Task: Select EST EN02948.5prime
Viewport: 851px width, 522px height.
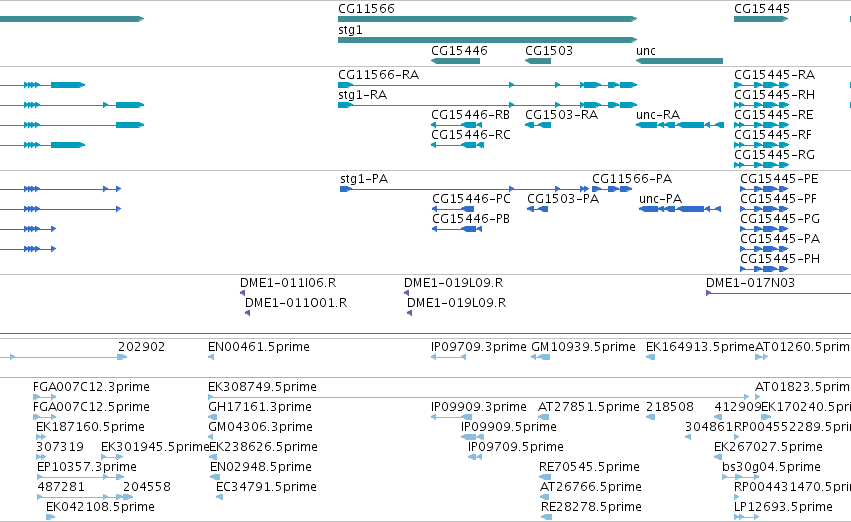Action: click(215, 477)
